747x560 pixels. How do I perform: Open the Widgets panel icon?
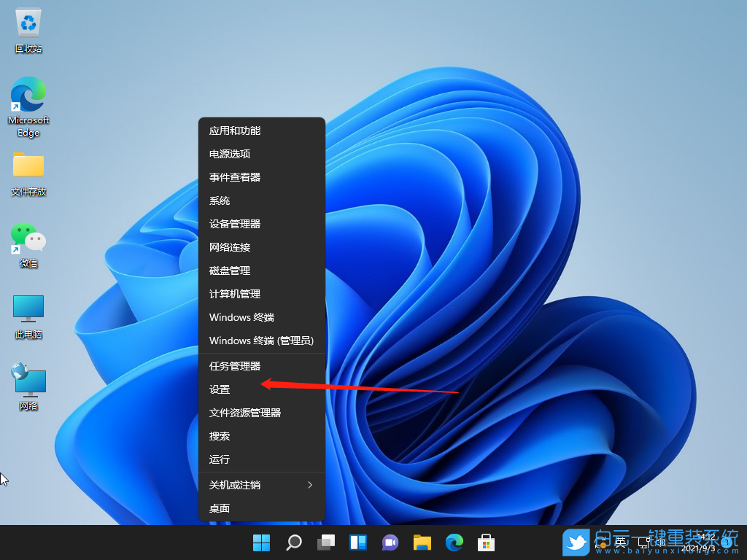click(x=357, y=542)
